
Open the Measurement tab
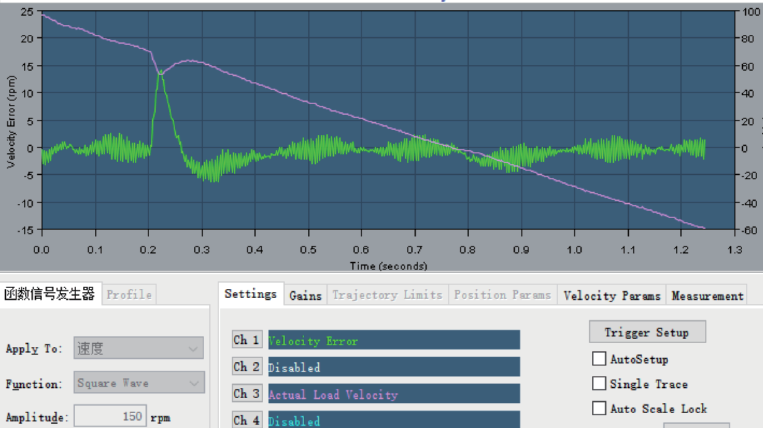pos(707,295)
